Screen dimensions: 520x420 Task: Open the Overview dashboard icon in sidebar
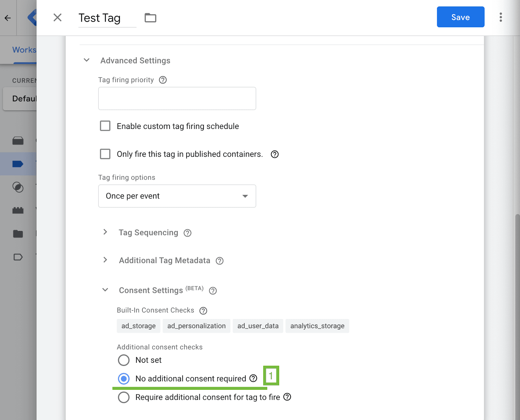[x=18, y=140]
